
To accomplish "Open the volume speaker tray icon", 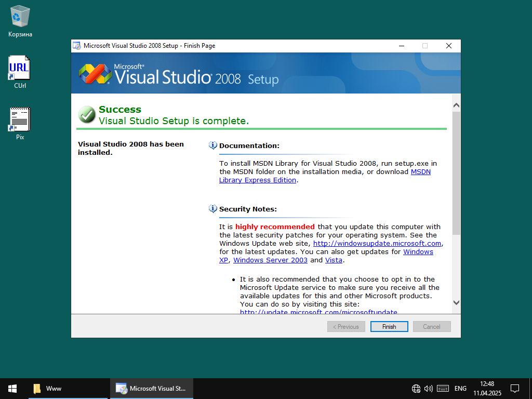I will 429,389.
